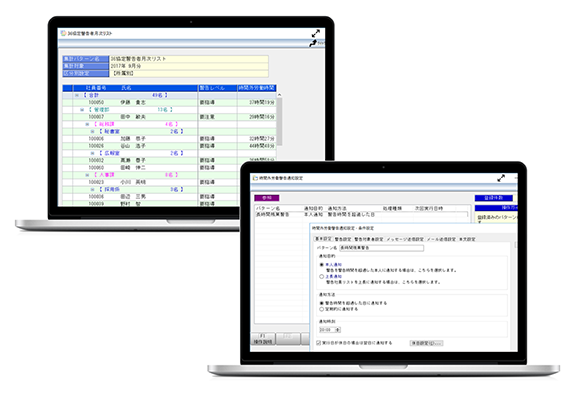
Task: Collapse the 合計 group row
Action: coord(77,95)
